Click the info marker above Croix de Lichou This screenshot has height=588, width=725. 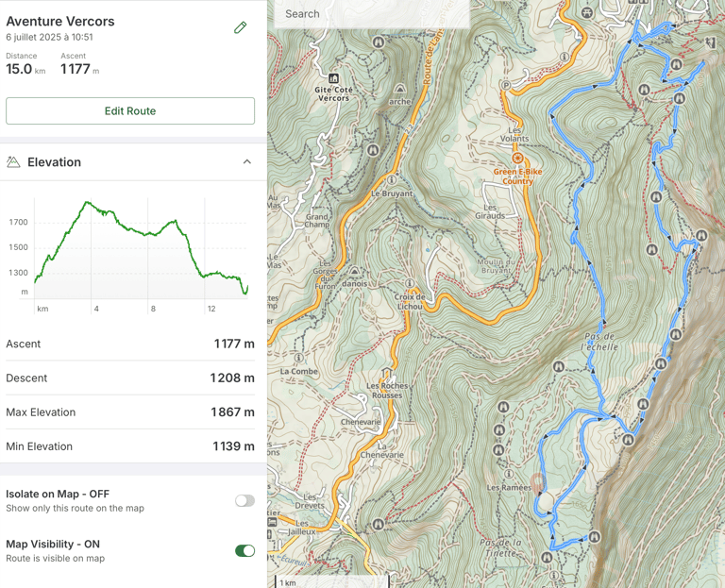(x=409, y=282)
